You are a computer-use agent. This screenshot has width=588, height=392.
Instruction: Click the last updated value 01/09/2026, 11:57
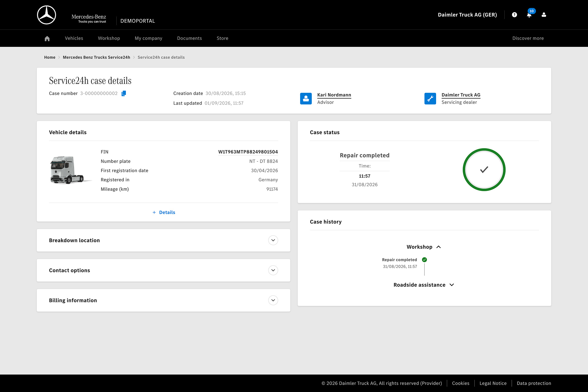(224, 103)
